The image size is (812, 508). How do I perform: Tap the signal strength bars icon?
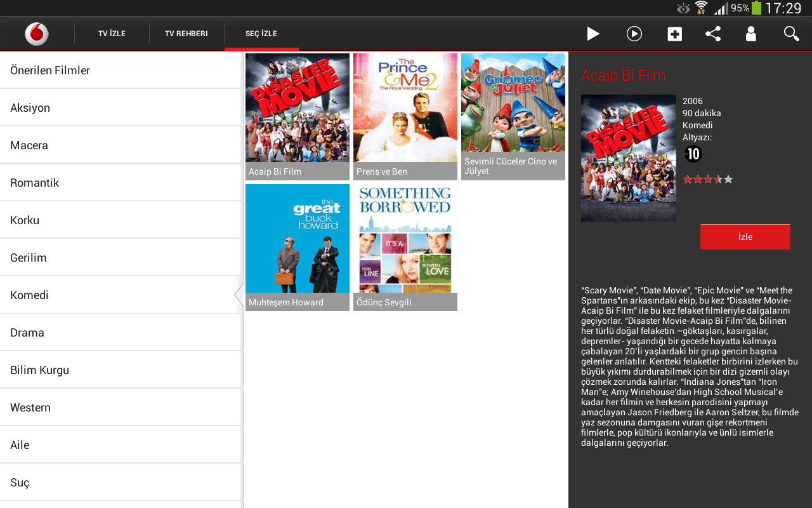pyautogui.click(x=721, y=8)
